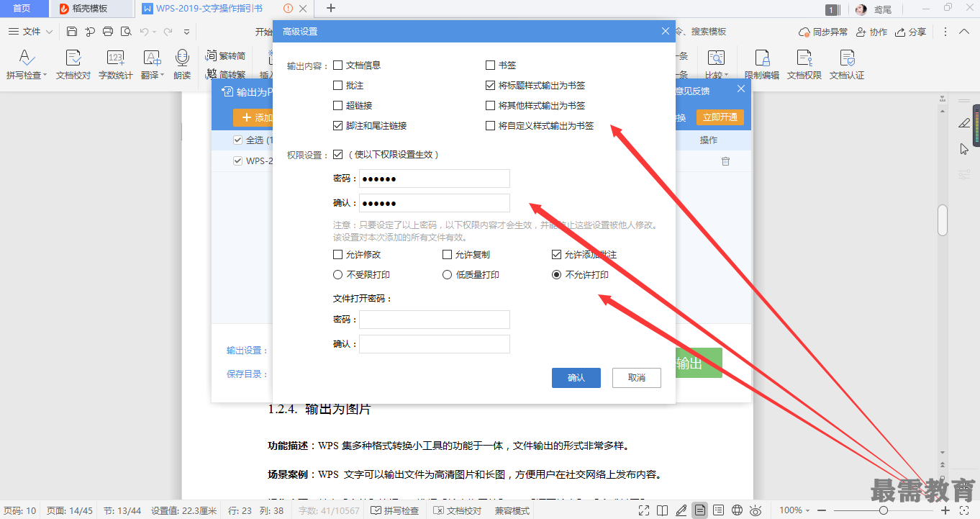This screenshot has height=519, width=980.
Task: Click 取消 button in 高级设置 dialog
Action: tap(637, 378)
